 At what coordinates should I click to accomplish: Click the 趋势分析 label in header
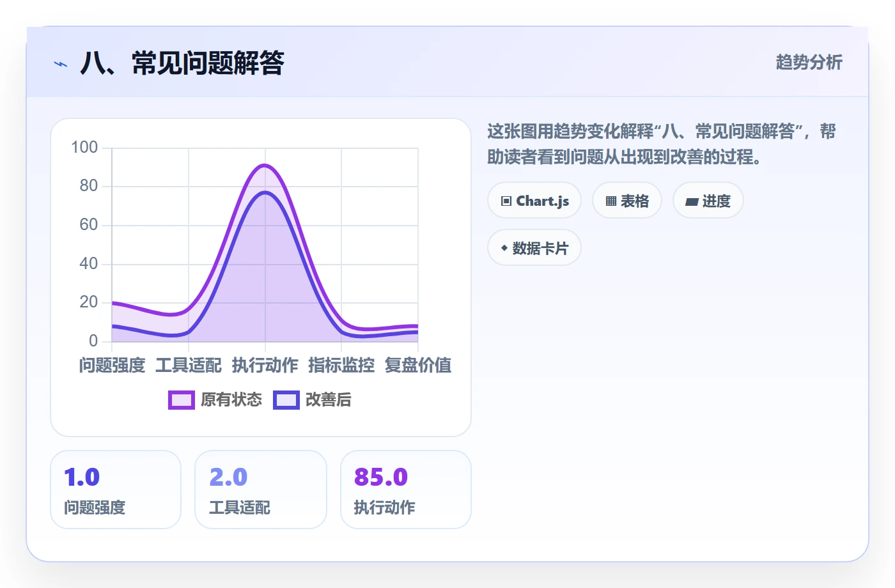(x=809, y=63)
